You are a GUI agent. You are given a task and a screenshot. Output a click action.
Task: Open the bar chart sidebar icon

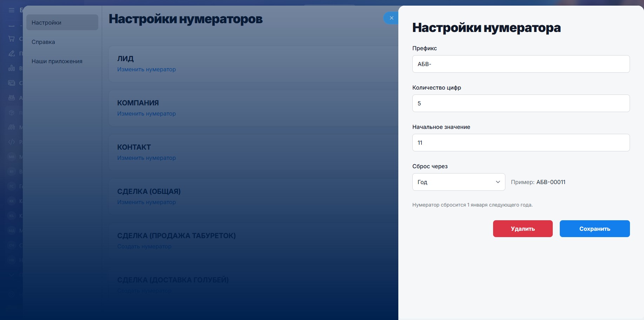(12, 68)
